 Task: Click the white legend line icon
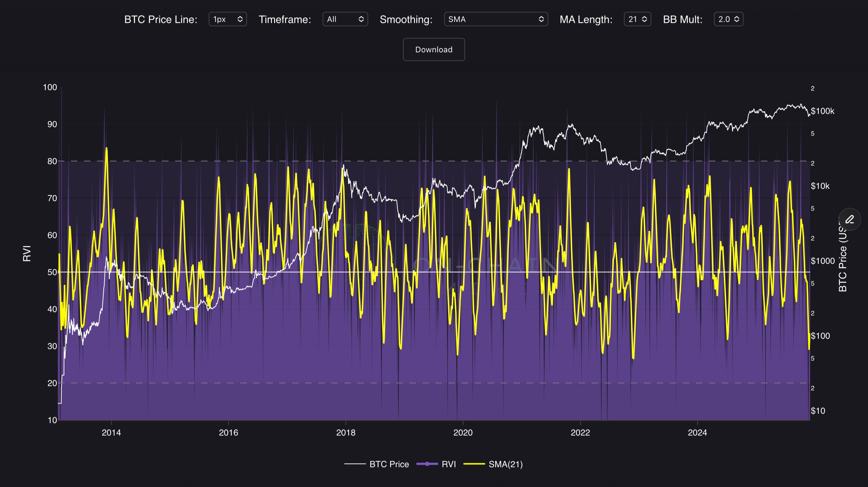pyautogui.click(x=355, y=464)
